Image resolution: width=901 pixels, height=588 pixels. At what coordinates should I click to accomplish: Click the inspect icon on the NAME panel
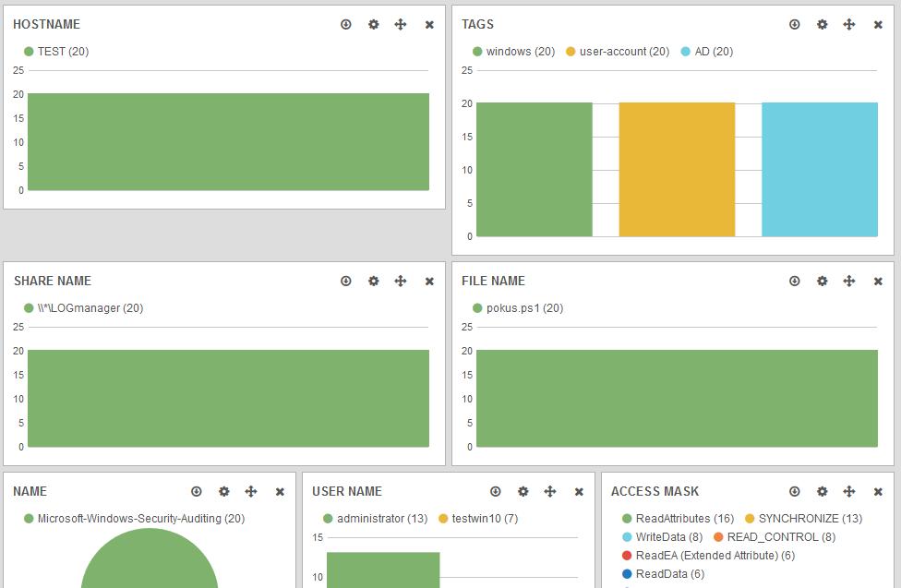point(197,491)
